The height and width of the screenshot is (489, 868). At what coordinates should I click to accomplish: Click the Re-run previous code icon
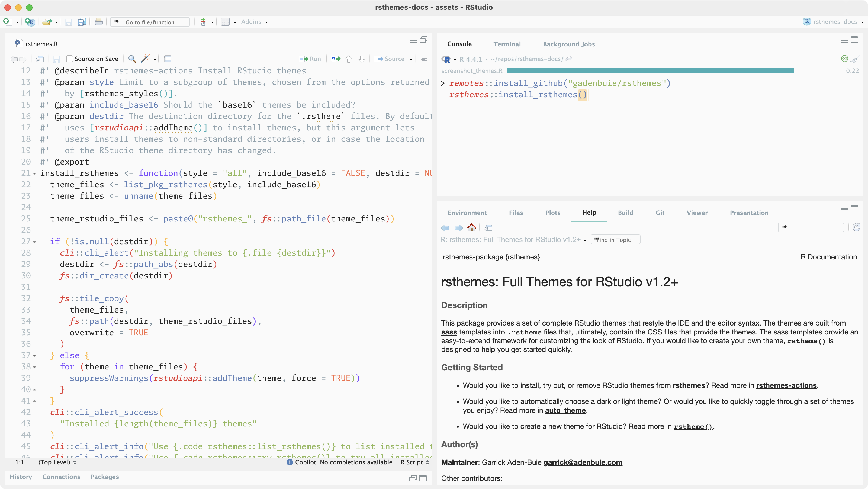coord(336,59)
